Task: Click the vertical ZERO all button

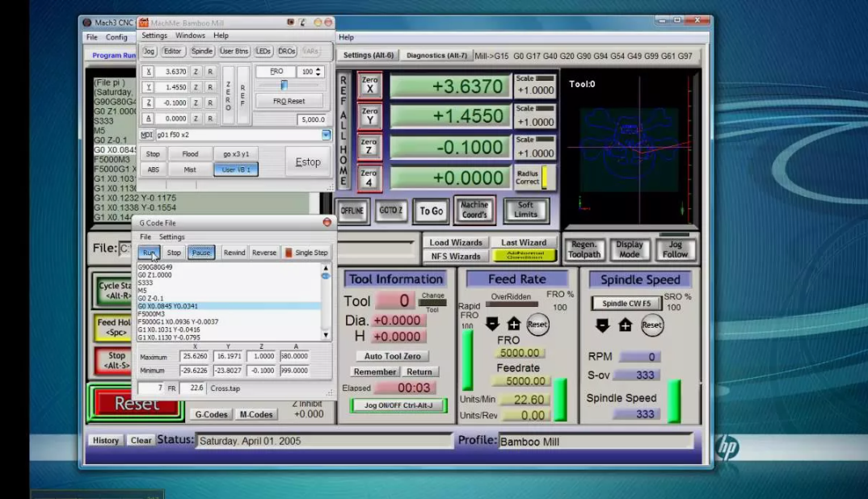Action: [228, 95]
